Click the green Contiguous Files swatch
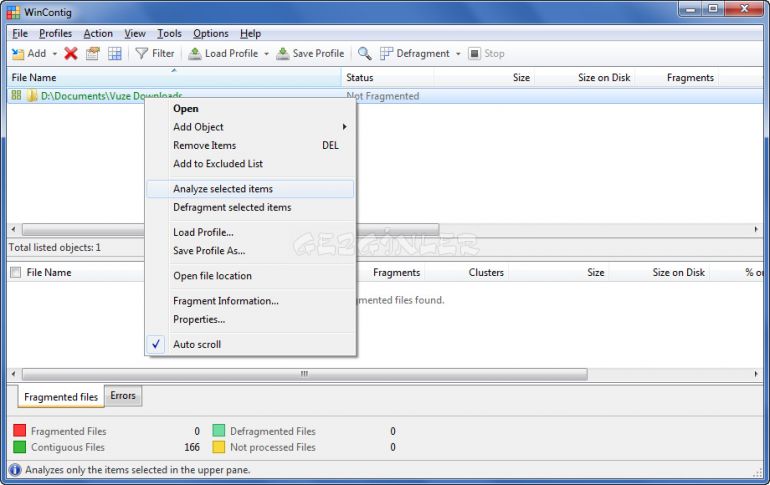The height and width of the screenshot is (485, 770). pos(20,447)
